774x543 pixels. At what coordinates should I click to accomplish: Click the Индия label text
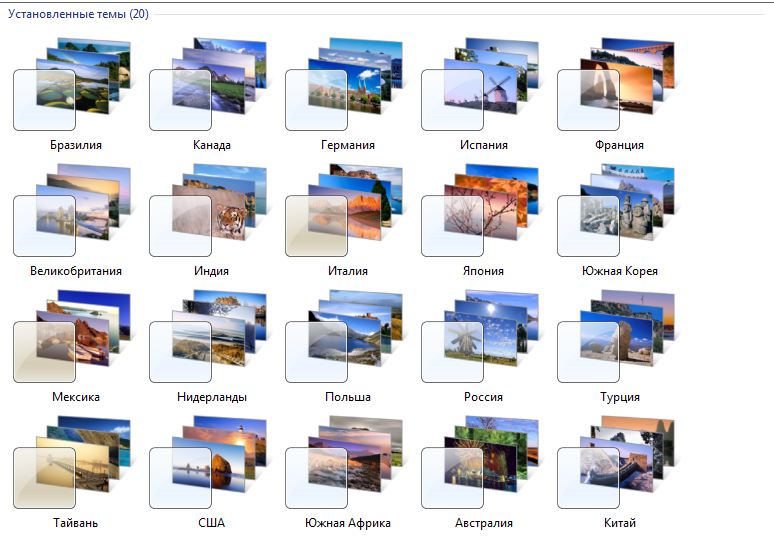click(212, 271)
